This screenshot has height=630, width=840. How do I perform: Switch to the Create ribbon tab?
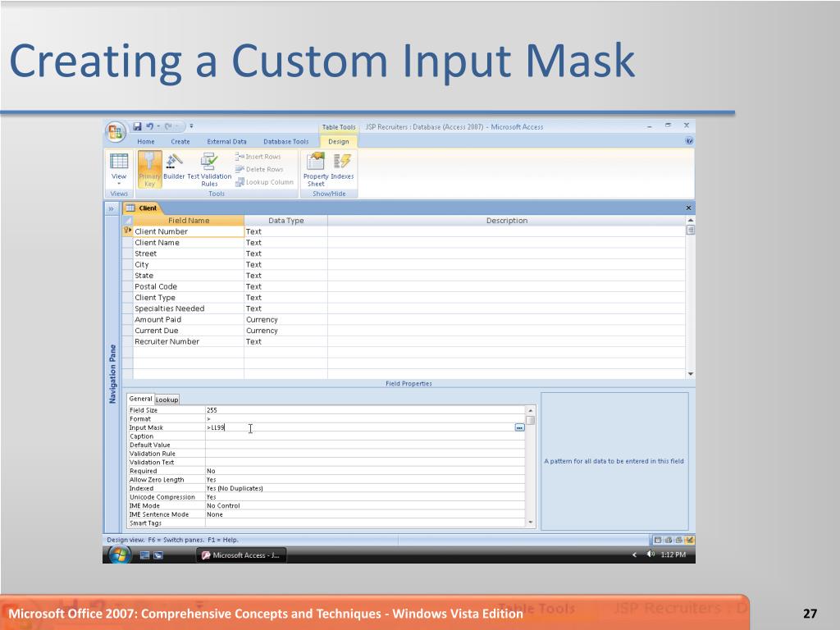[x=180, y=141]
